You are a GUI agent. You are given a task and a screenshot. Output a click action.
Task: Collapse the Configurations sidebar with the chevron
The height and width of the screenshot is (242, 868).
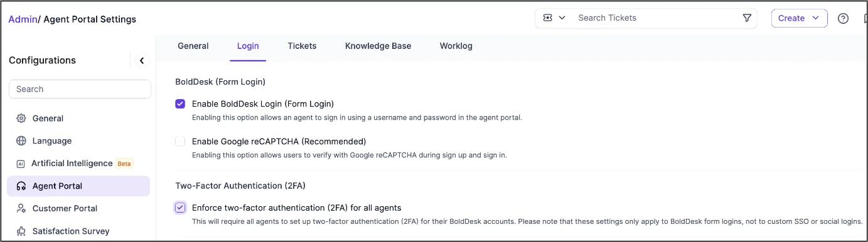(142, 60)
